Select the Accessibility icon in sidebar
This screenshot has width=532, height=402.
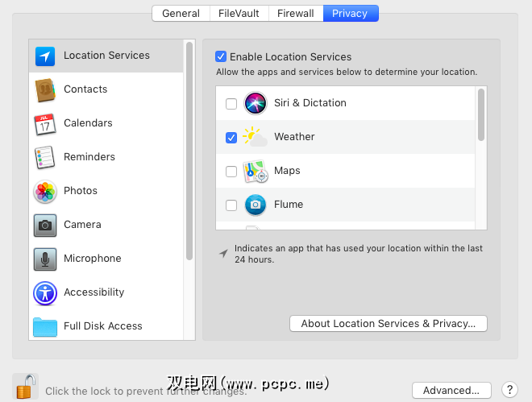(45, 292)
